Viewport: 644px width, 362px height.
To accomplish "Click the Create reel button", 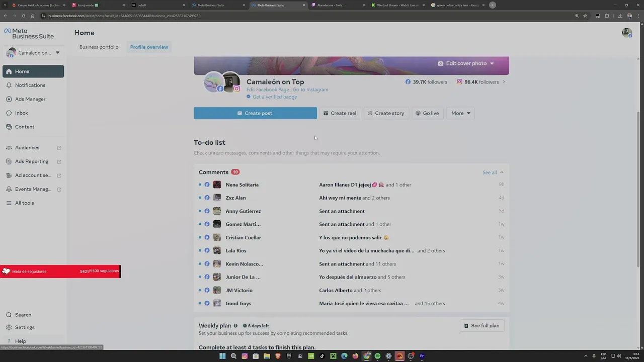I will 340,113.
